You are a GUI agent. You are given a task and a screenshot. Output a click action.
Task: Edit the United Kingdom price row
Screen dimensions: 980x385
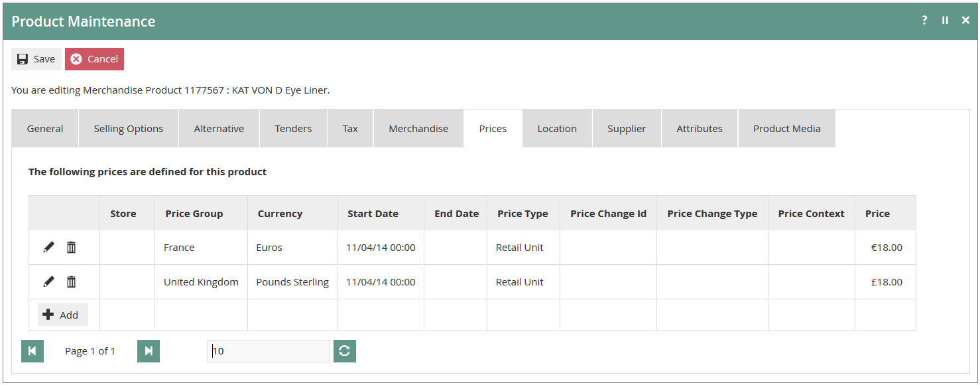point(48,282)
